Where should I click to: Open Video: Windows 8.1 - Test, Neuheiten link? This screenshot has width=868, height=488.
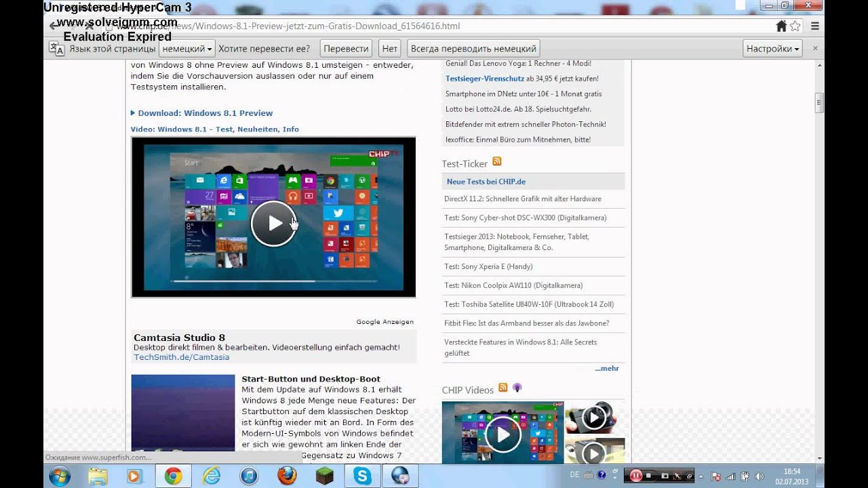point(215,129)
